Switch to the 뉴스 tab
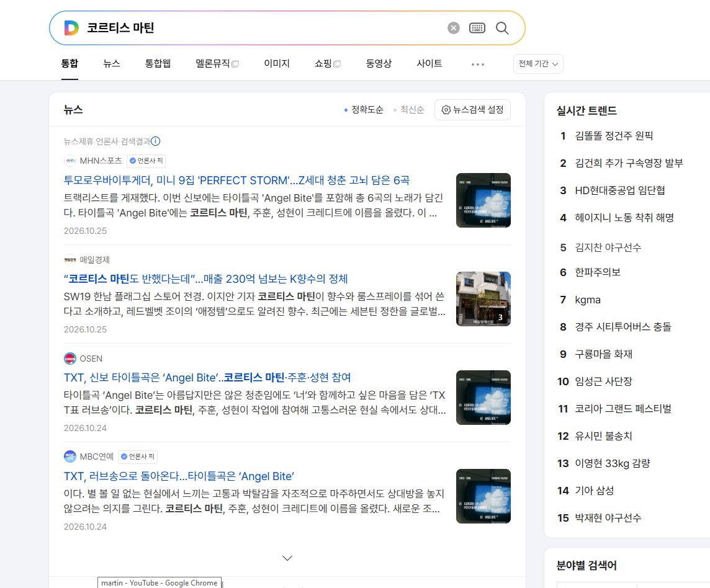Image resolution: width=710 pixels, height=588 pixels. click(111, 63)
